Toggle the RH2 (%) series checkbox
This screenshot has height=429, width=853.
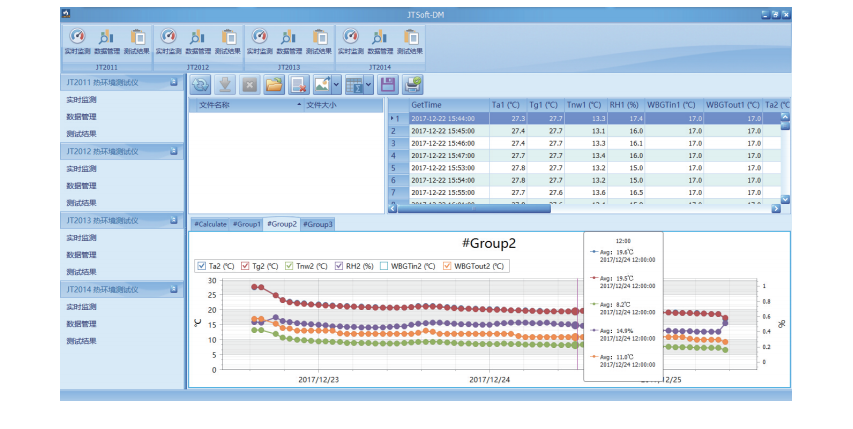339,266
